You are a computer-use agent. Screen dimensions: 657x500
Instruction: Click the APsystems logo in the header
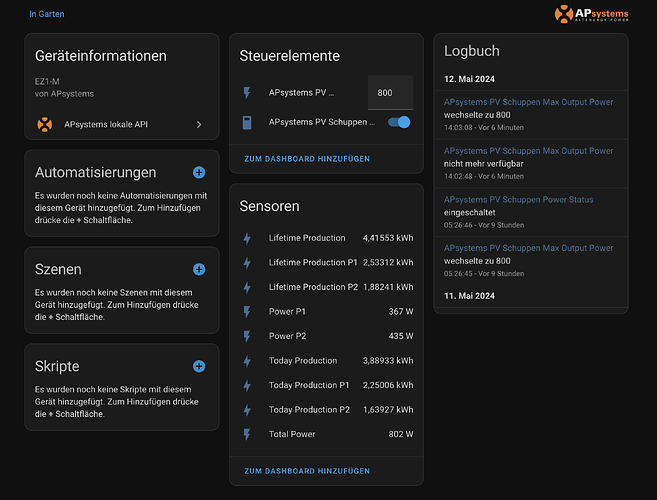tap(591, 14)
